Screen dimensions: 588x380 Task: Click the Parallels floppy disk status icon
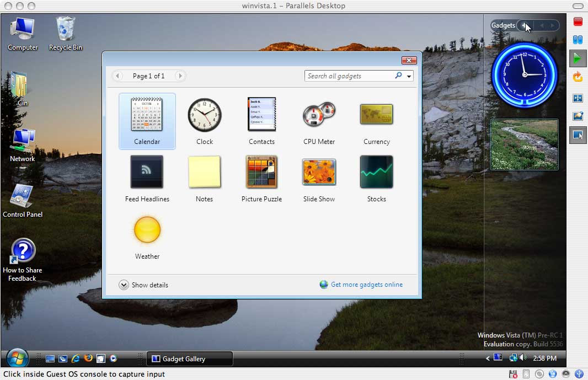click(x=513, y=374)
